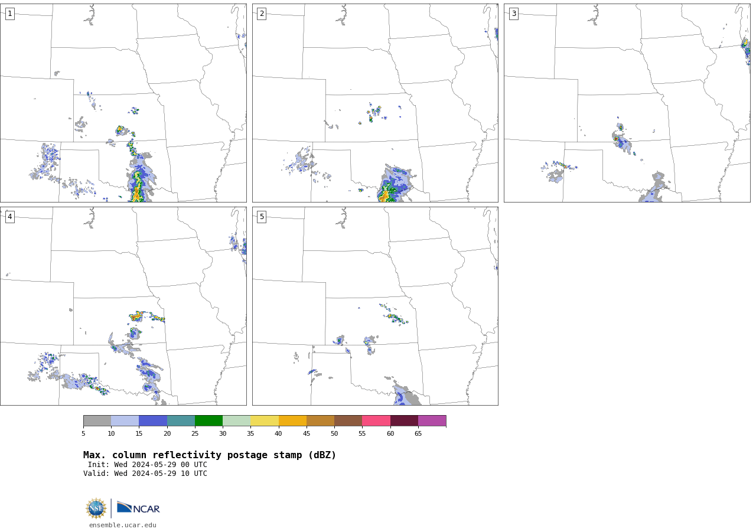Click the dark green 25-30 dBZ swatch
Image resolution: width=756 pixels, height=532 pixels.
pyautogui.click(x=208, y=421)
